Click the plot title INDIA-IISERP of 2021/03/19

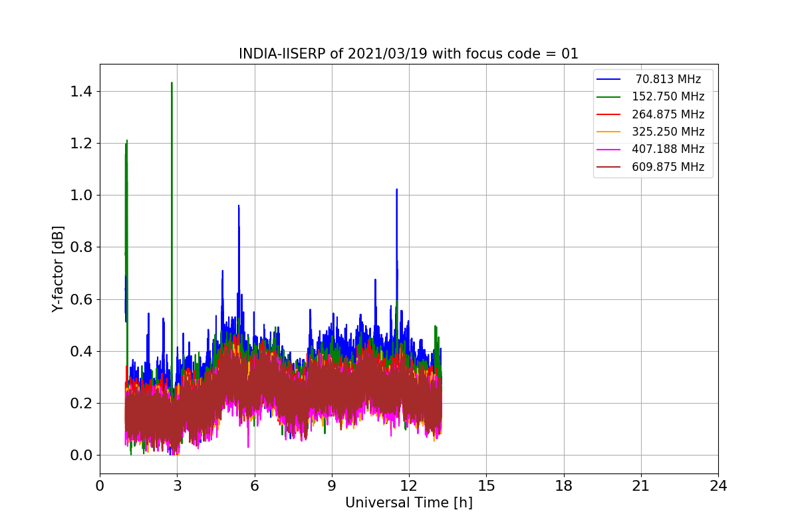click(x=408, y=54)
